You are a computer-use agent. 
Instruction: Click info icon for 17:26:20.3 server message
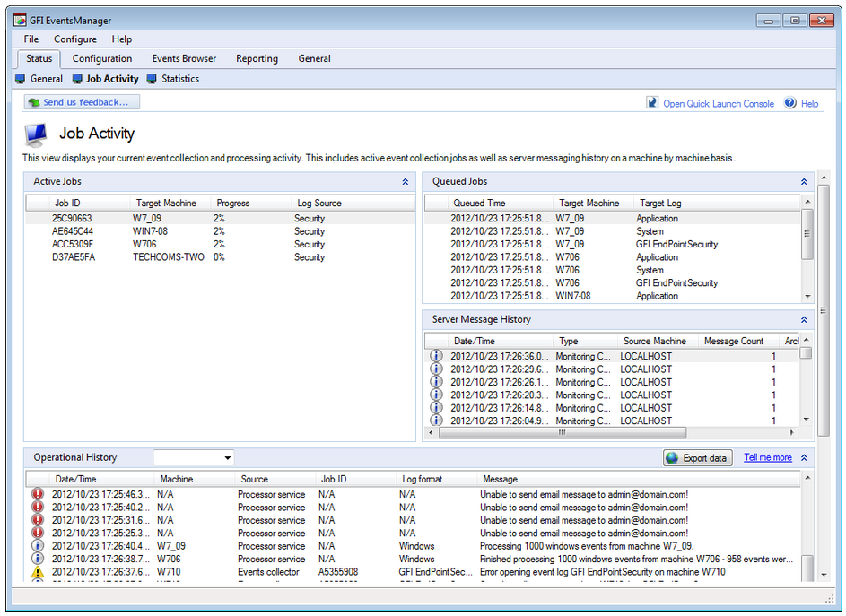tap(436, 395)
